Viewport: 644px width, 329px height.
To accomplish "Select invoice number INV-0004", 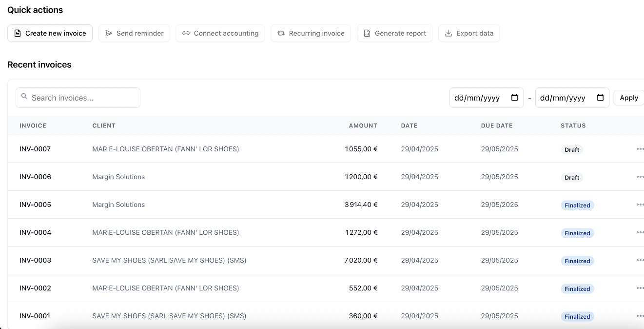I will pos(35,232).
